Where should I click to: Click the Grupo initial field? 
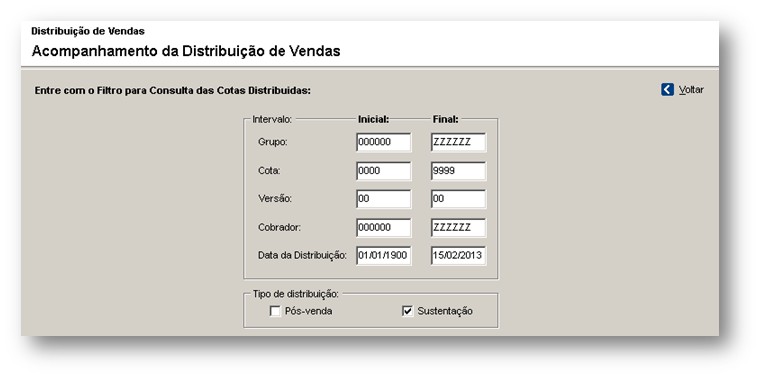point(383,142)
